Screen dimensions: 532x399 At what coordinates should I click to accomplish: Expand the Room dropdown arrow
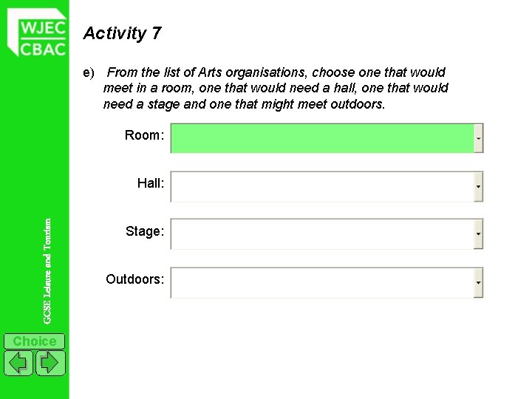click(478, 139)
